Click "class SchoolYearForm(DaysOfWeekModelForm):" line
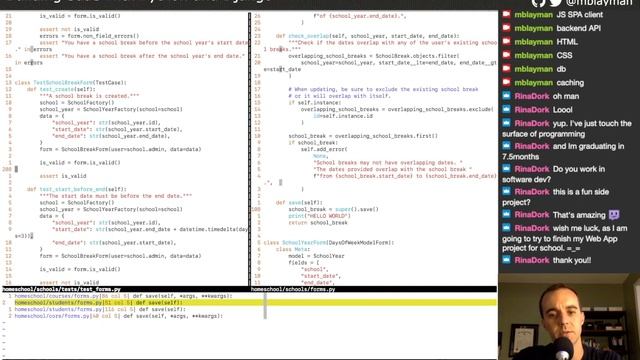The height and width of the screenshot is (360, 640). [329, 242]
